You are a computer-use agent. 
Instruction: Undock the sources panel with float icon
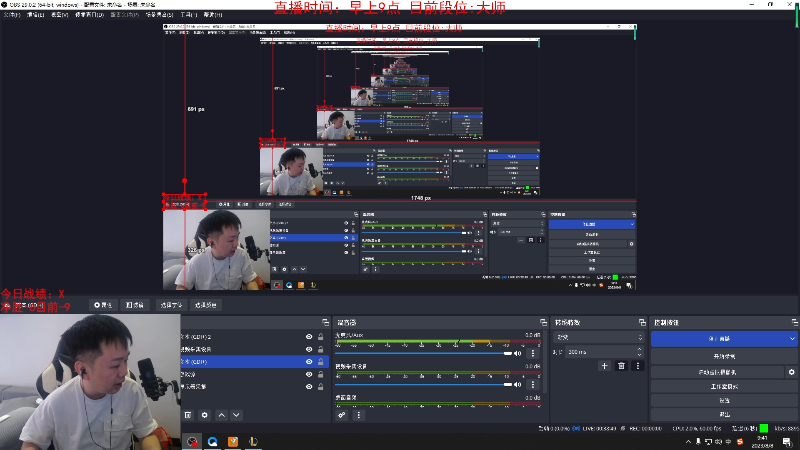pos(326,322)
